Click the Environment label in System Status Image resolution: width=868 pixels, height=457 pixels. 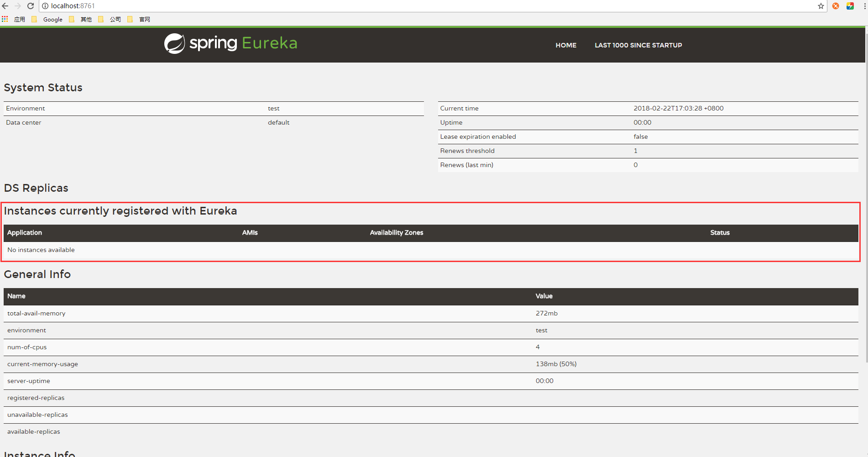(26, 108)
